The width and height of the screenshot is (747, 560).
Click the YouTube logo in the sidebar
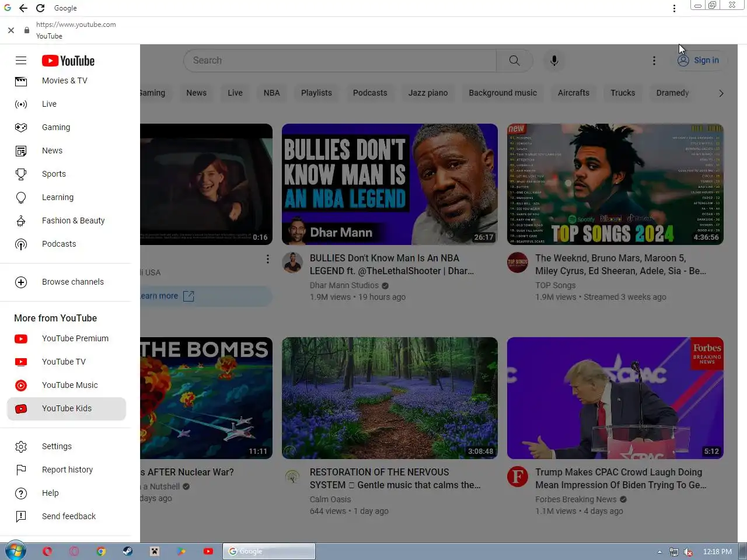coord(68,61)
